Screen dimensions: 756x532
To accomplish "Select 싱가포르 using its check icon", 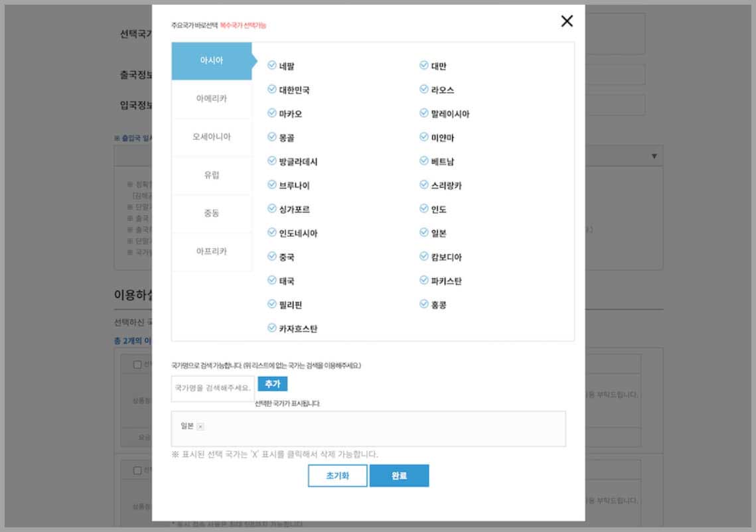I will tap(272, 208).
